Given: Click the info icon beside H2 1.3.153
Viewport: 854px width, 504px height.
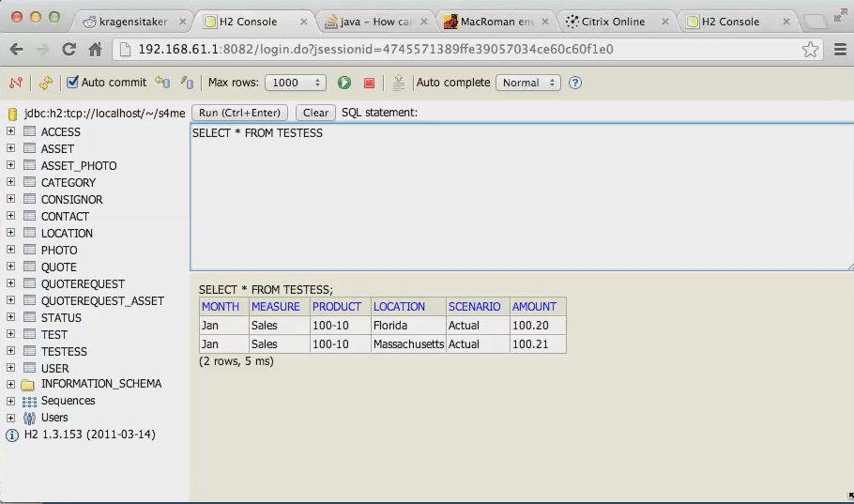Looking at the screenshot, I should [12, 435].
